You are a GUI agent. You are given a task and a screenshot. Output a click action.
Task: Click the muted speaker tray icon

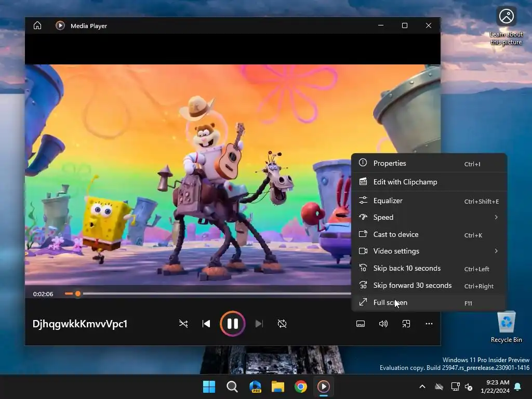click(469, 387)
